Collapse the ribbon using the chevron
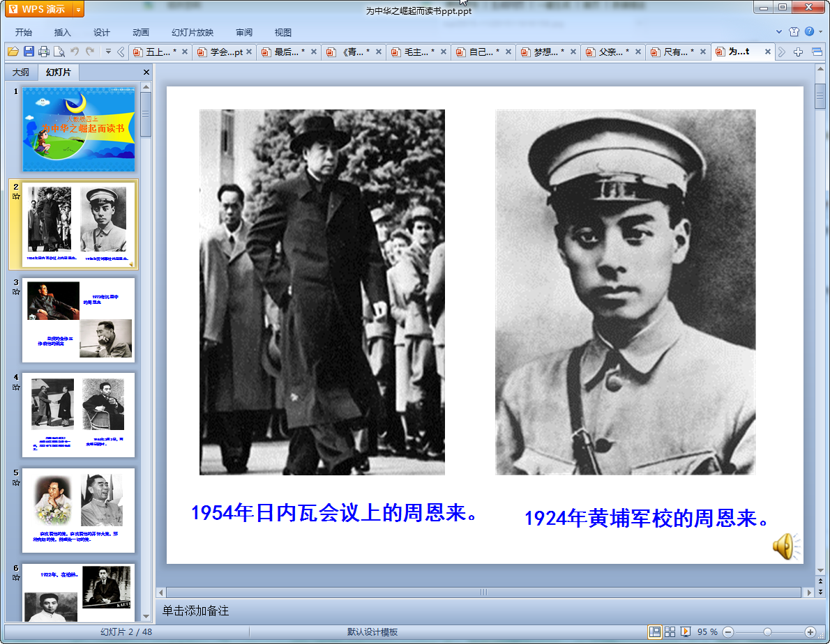The image size is (830, 644). coord(779,32)
